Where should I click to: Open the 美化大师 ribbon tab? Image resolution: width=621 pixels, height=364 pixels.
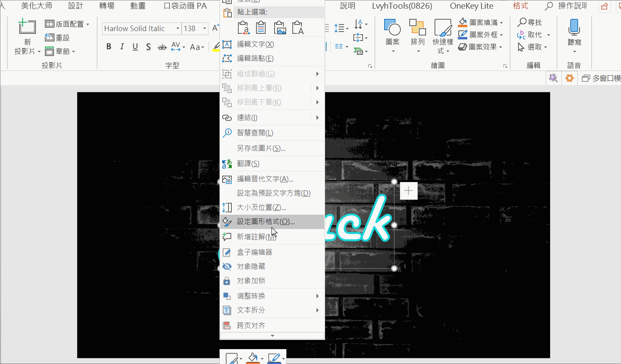click(x=37, y=6)
